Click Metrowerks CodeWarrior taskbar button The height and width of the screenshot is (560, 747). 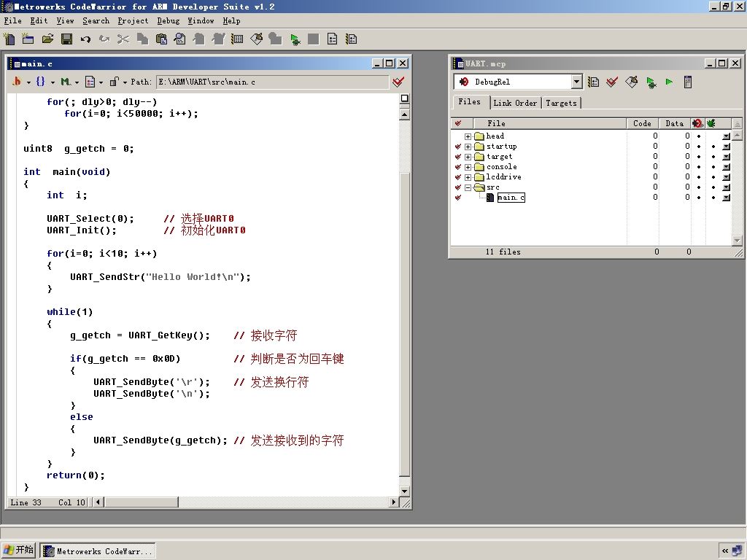click(98, 551)
